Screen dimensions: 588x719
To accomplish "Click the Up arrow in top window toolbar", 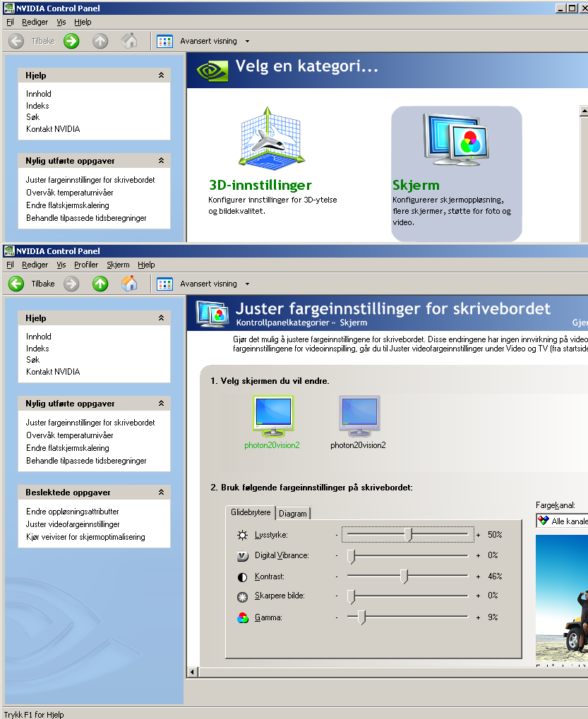I will (100, 41).
